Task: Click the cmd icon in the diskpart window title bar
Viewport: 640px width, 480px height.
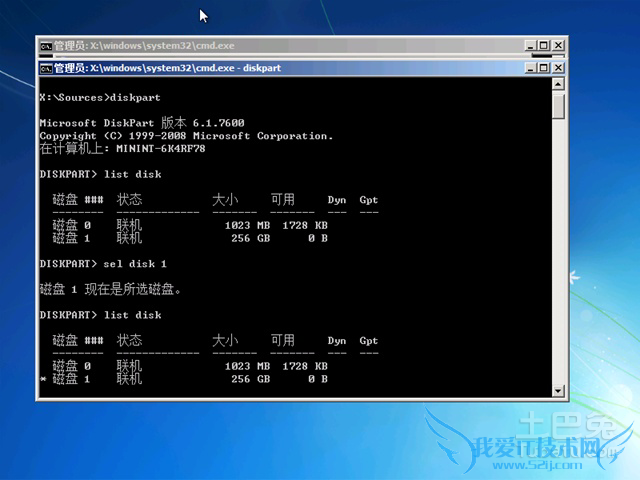Action: coord(46,68)
